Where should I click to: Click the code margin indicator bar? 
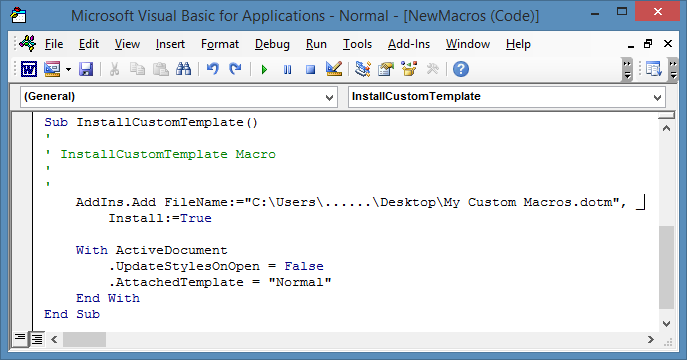tap(22, 221)
